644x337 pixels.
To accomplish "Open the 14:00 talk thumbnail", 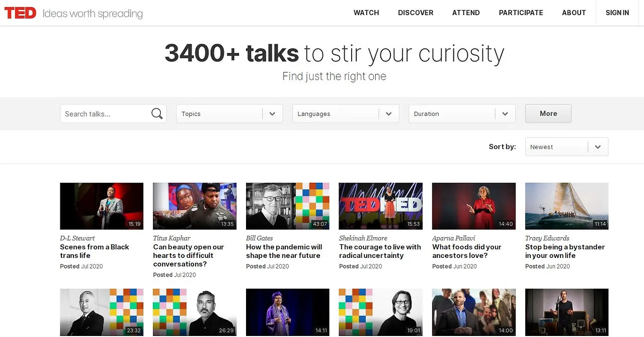I will [x=474, y=312].
